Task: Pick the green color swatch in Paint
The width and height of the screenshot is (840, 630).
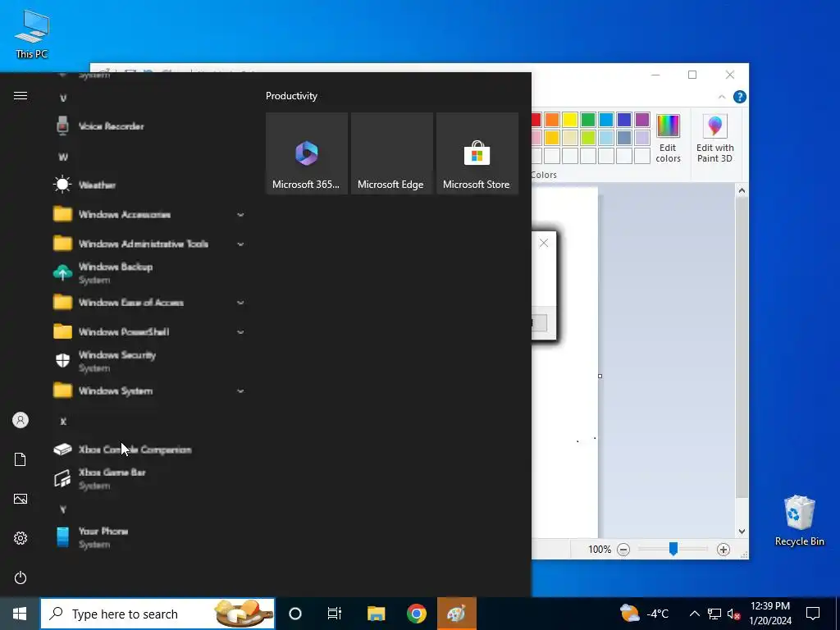Action: [587, 120]
